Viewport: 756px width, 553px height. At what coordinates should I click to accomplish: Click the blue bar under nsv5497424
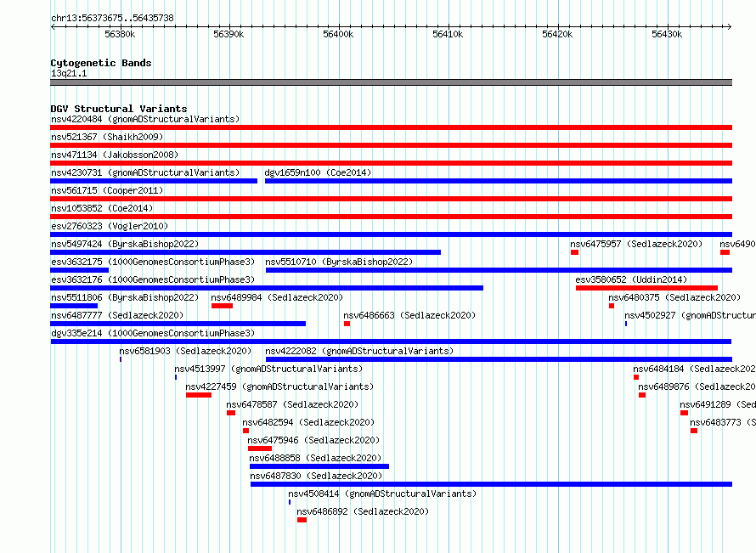point(245,252)
